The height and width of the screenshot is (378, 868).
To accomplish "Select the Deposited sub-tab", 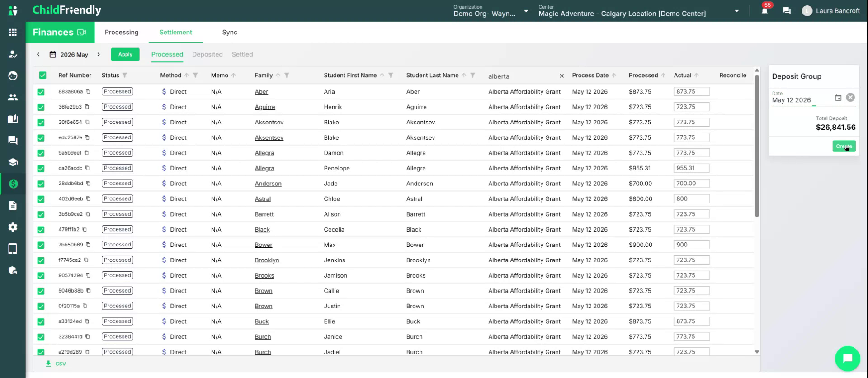I will 208,54.
